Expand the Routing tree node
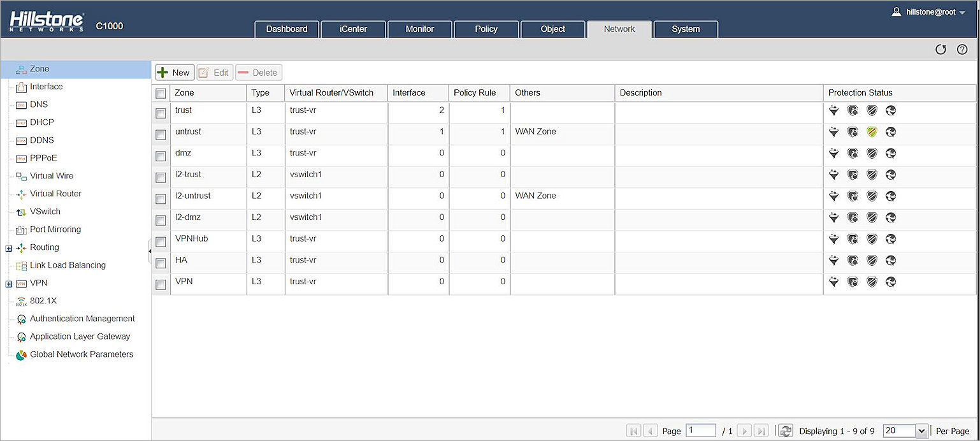Screen dimensions: 980x441 (8, 247)
